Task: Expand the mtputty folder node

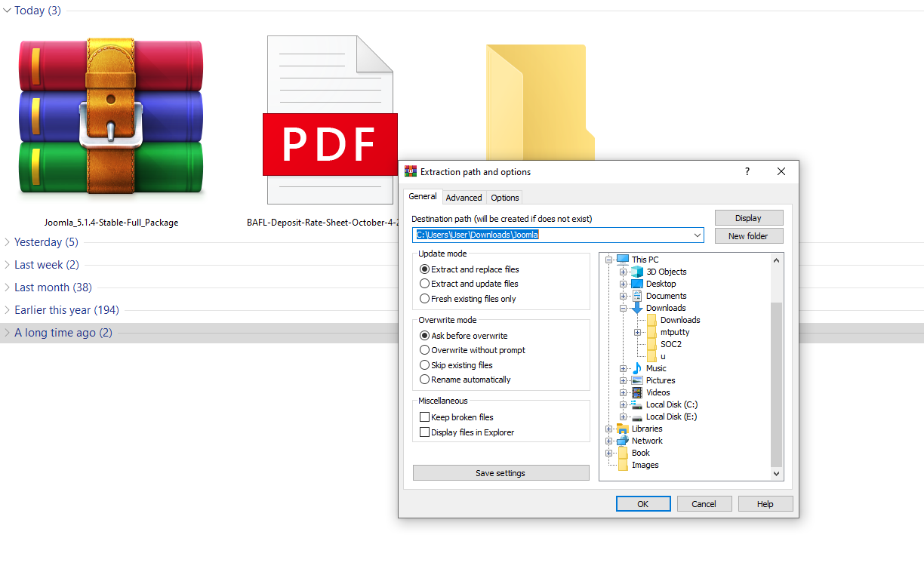Action: pyautogui.click(x=637, y=332)
